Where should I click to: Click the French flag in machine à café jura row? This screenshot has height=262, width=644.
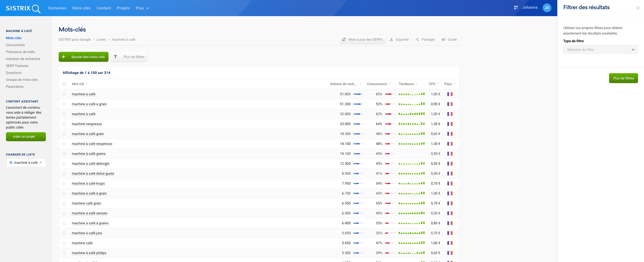pyautogui.click(x=450, y=233)
